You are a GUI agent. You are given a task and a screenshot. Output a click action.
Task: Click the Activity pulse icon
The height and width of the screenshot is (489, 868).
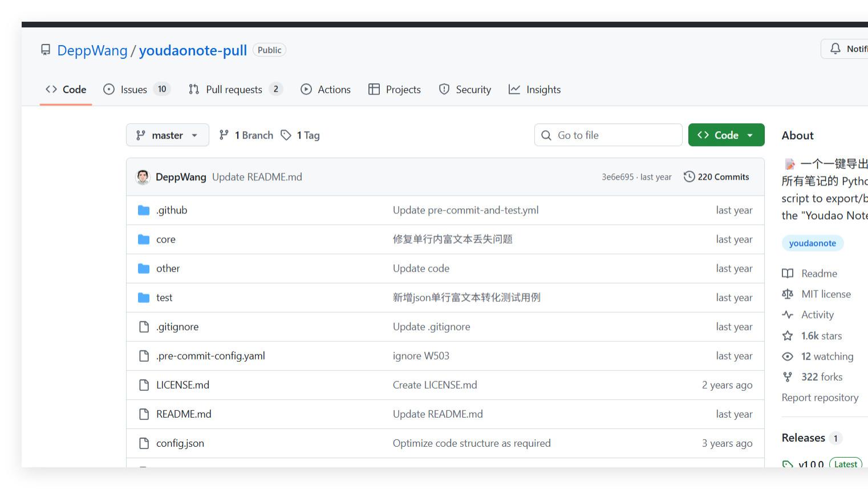pos(788,314)
